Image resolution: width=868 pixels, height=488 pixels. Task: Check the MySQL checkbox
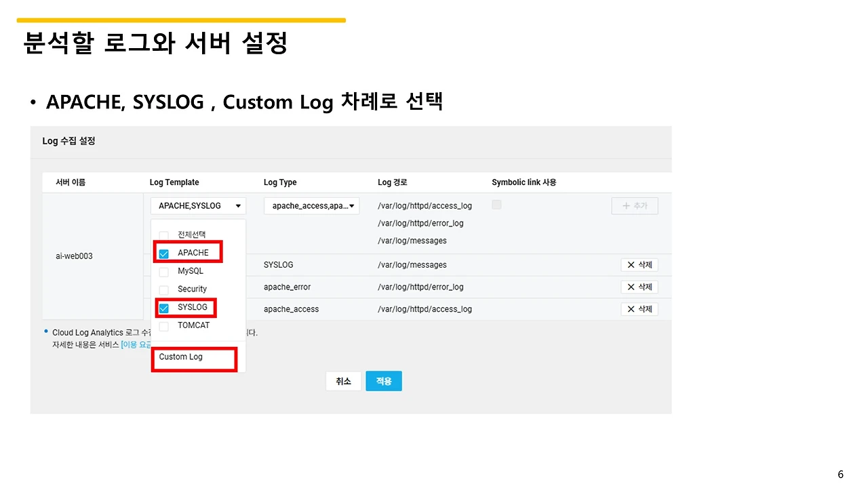[163, 272]
